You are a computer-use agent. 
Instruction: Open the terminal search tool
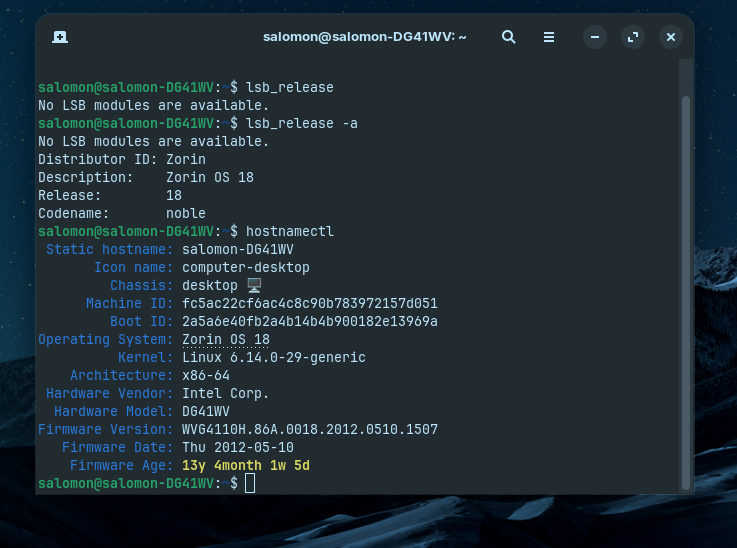(508, 37)
